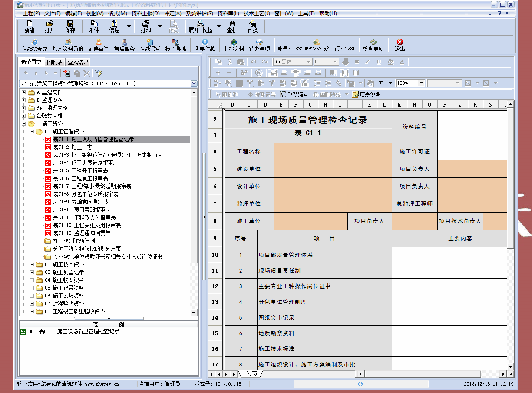Click the 我要付款 payment button
Image resolution: width=532 pixels, height=393 pixels.
[x=205, y=45]
